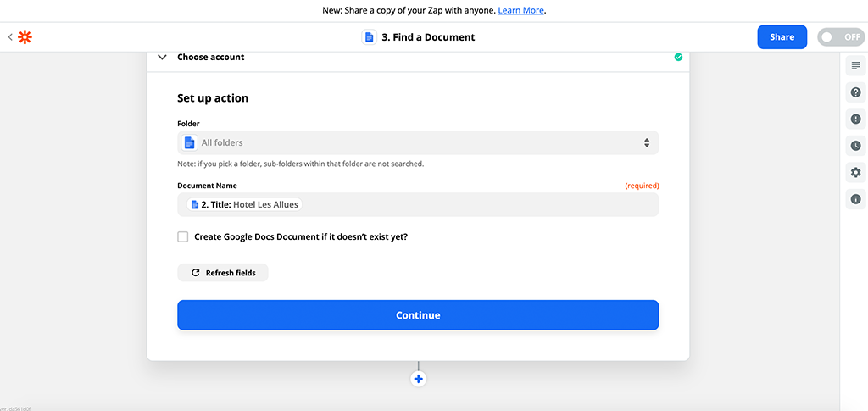Click the Continue button

point(417,315)
